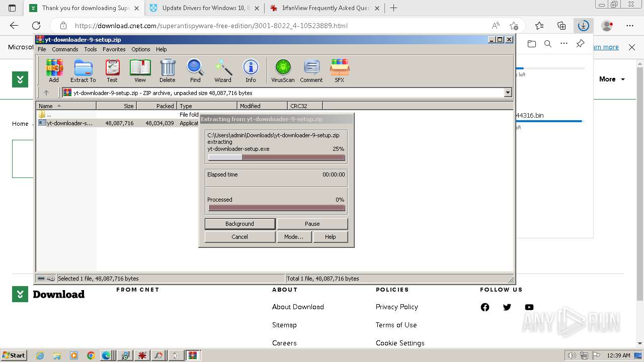Open the Collections icon in Edge
Image resolution: width=644 pixels, height=362 pixels.
[561, 26]
